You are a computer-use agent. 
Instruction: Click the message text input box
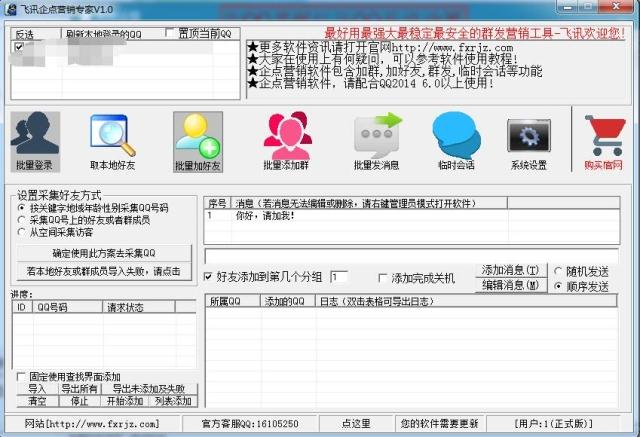411,256
